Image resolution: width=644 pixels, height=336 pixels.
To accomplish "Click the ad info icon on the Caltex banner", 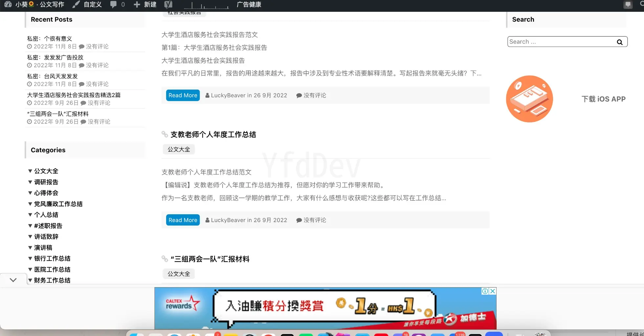I will tap(485, 291).
